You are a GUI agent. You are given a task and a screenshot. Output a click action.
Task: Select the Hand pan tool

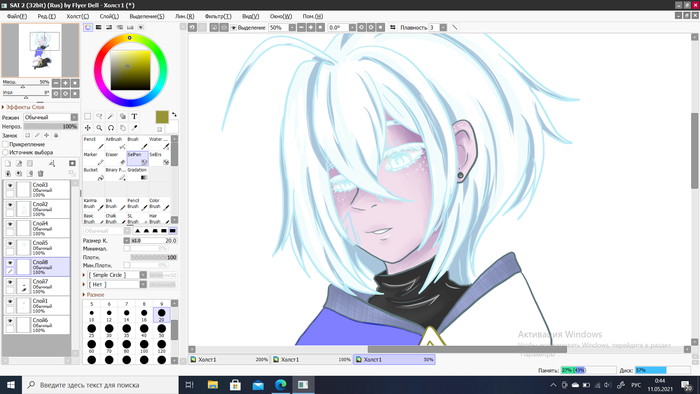(x=122, y=128)
